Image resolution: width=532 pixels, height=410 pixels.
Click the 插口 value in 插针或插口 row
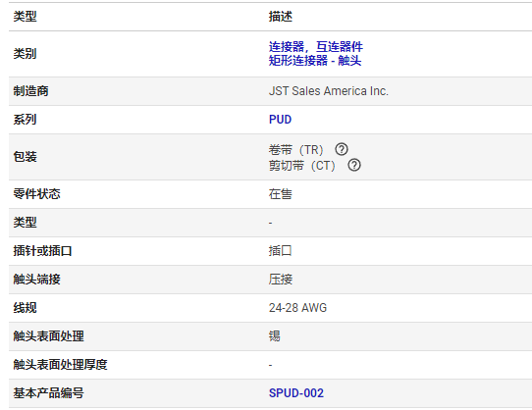pos(281,251)
